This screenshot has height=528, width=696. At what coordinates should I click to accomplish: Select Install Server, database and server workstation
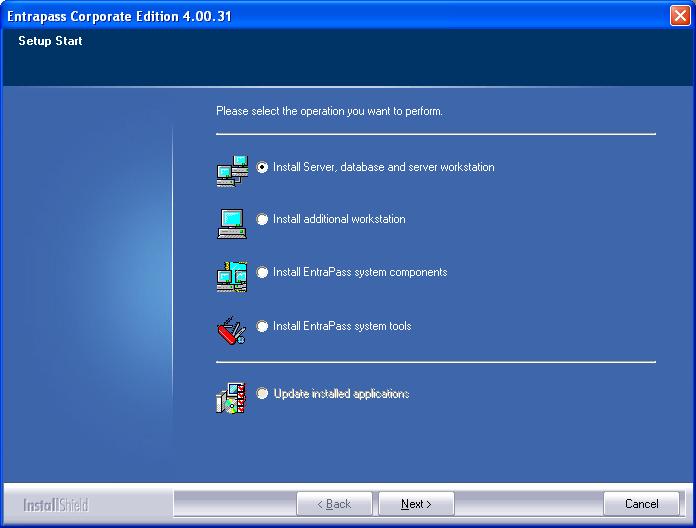(x=262, y=167)
